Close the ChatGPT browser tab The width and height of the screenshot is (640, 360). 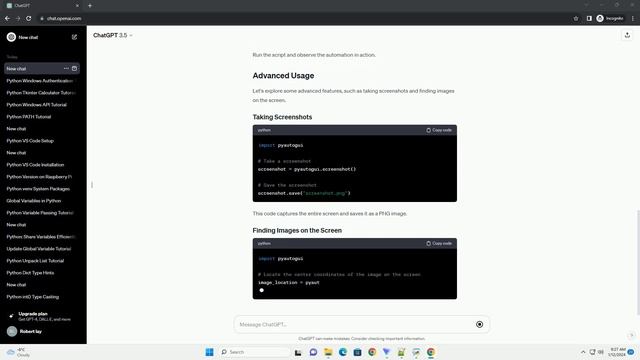[77, 6]
